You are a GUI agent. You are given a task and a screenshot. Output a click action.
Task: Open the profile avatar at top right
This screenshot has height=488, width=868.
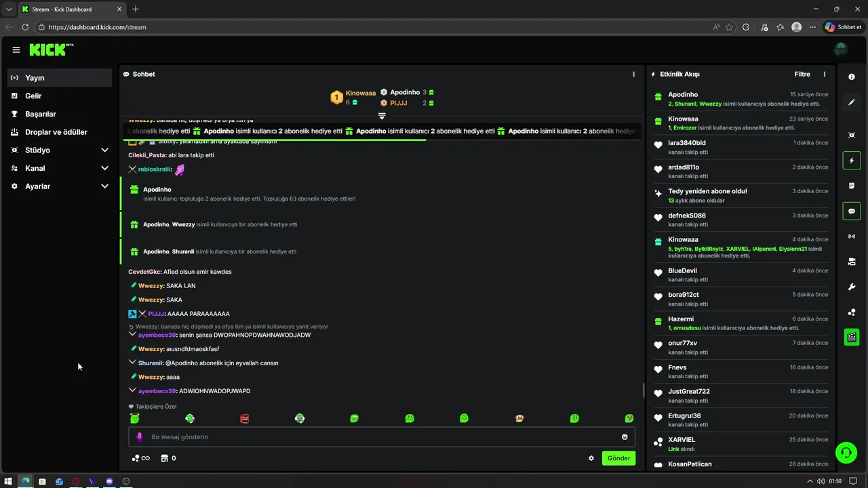841,49
